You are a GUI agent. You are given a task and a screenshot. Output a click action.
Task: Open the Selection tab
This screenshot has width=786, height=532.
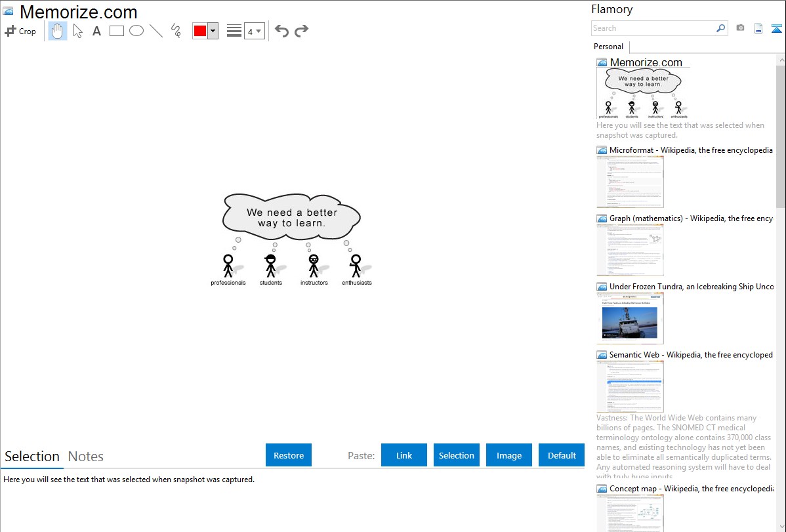pyautogui.click(x=32, y=457)
